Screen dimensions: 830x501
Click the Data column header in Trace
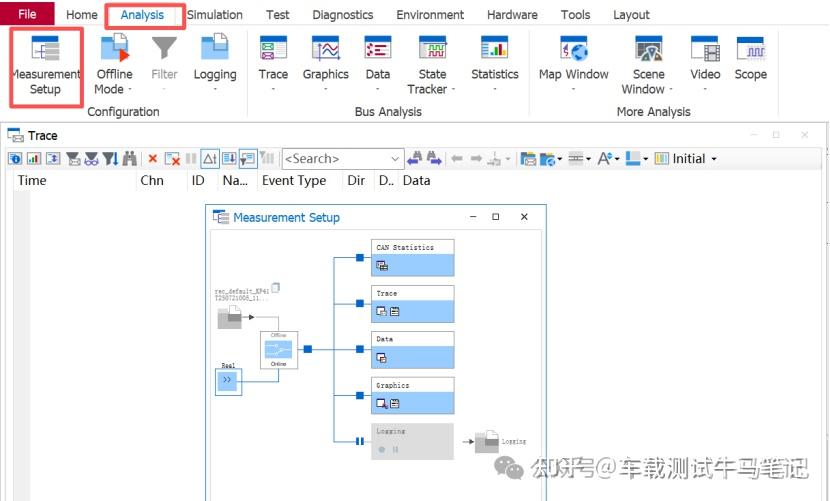click(417, 181)
